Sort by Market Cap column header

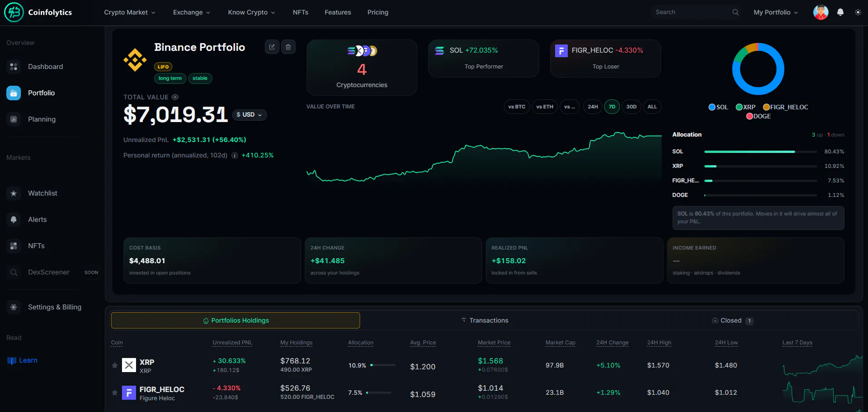click(x=560, y=343)
